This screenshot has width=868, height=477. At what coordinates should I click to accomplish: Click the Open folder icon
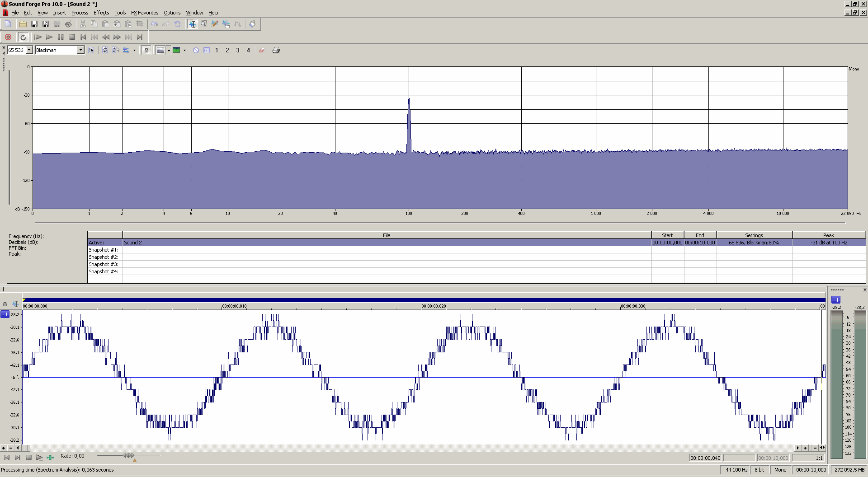tap(23, 24)
